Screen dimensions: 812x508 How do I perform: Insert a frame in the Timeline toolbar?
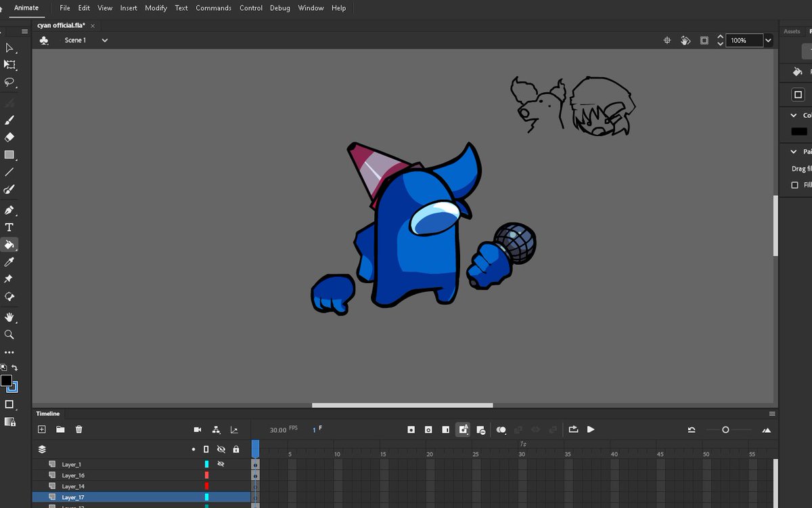pos(445,429)
